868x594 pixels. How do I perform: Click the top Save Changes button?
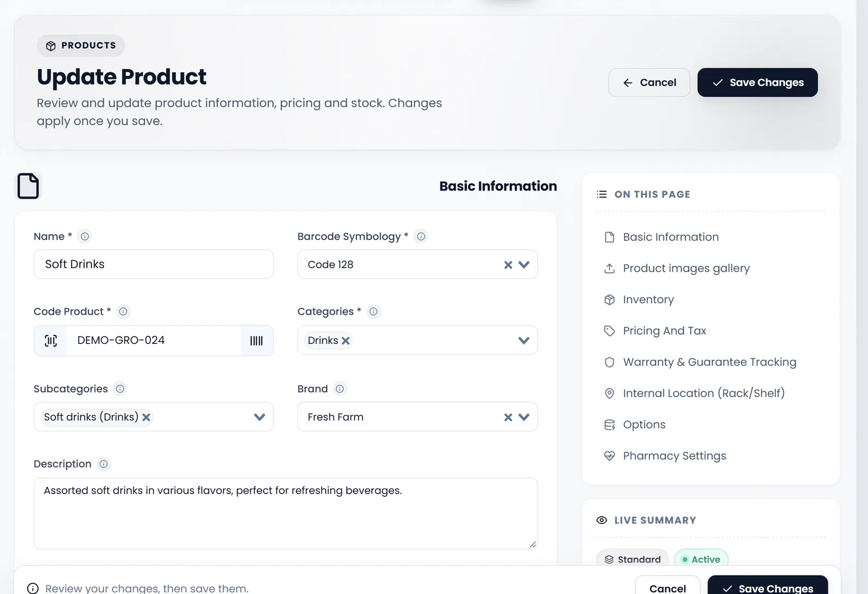pyautogui.click(x=757, y=82)
